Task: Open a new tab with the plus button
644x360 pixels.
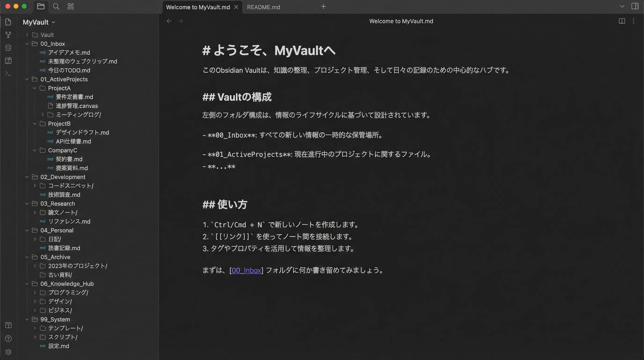Action: click(x=323, y=7)
